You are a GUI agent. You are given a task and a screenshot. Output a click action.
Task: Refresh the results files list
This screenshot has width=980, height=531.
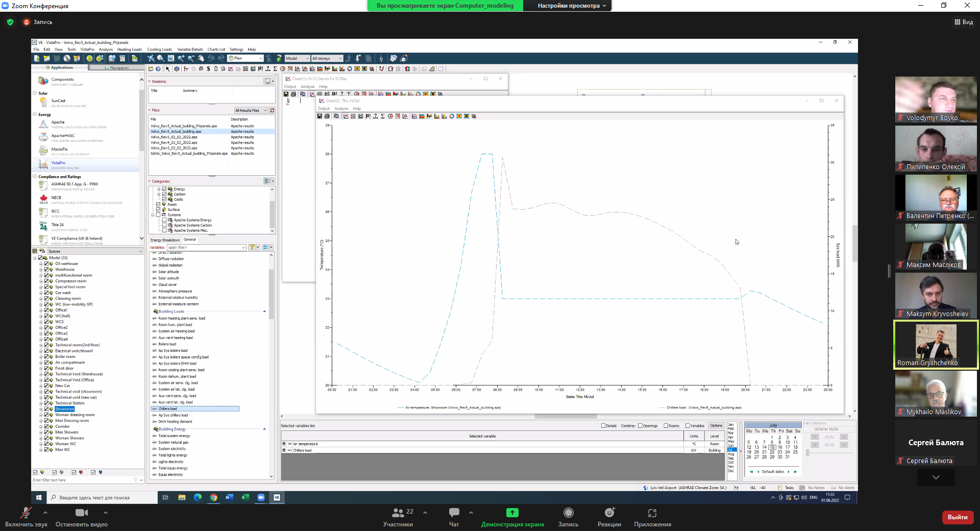(x=273, y=110)
